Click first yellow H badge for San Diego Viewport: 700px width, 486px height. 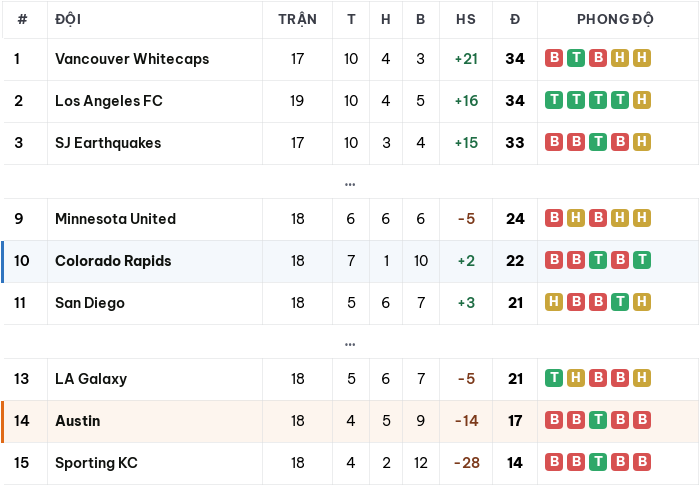(x=554, y=302)
